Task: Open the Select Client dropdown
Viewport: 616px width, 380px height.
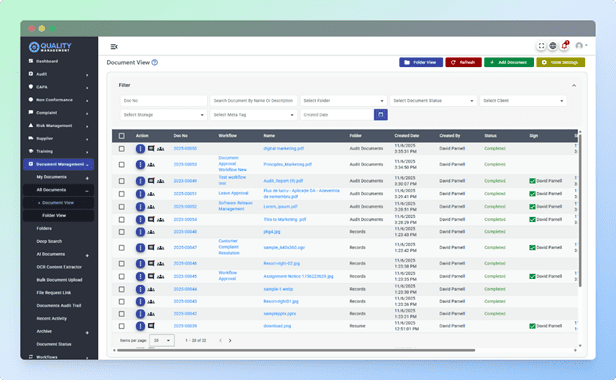Action: (x=523, y=101)
